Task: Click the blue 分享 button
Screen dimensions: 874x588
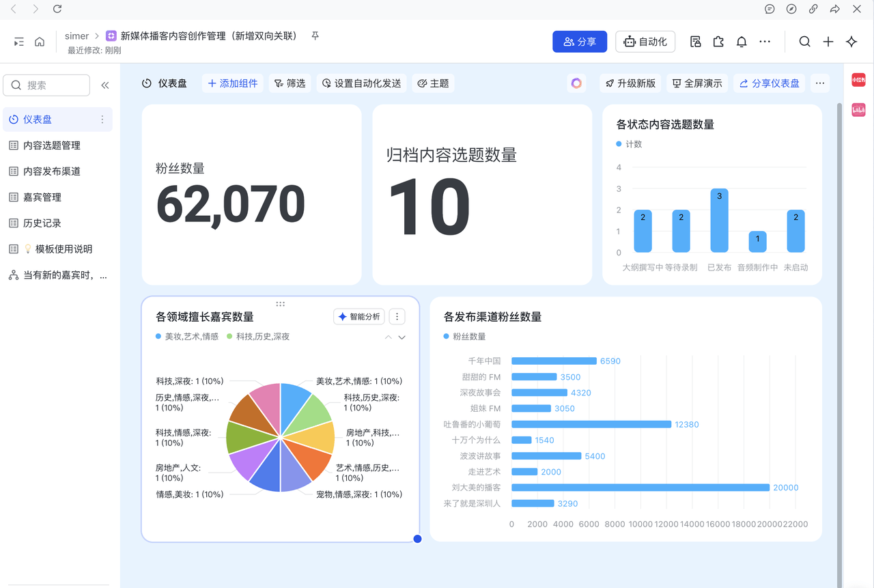Action: (x=580, y=42)
